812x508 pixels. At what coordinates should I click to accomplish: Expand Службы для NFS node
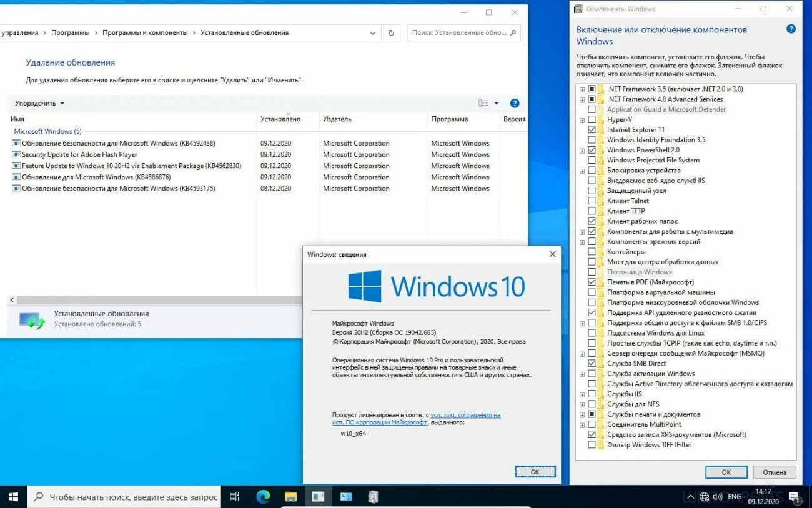tap(582, 404)
